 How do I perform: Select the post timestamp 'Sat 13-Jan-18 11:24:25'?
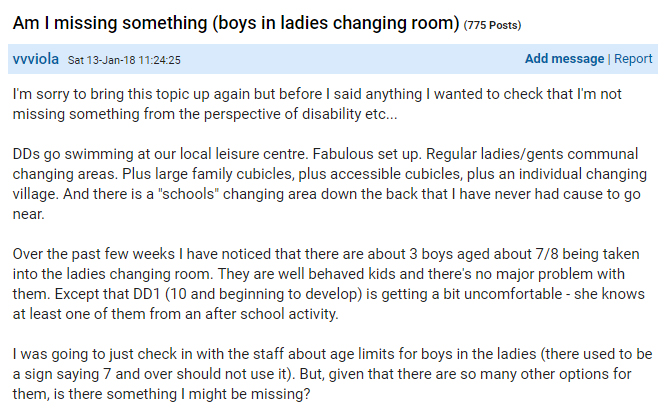click(124, 60)
